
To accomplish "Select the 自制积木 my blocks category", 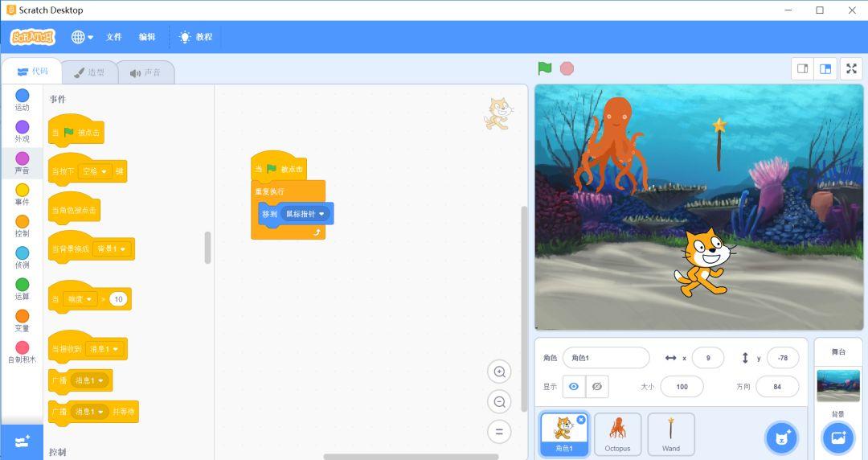I will [x=23, y=352].
